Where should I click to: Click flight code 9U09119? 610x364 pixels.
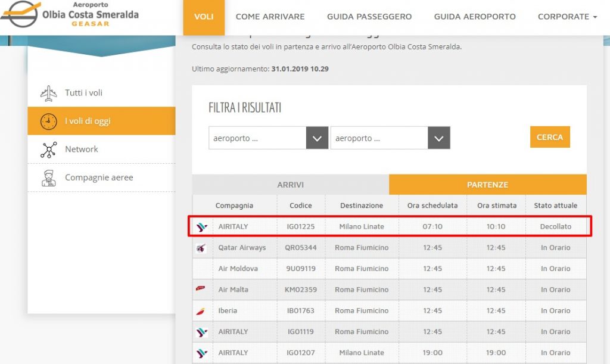pos(301,269)
